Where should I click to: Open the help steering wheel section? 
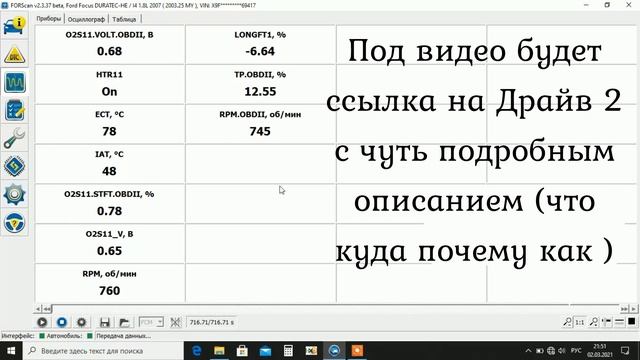coord(15,222)
